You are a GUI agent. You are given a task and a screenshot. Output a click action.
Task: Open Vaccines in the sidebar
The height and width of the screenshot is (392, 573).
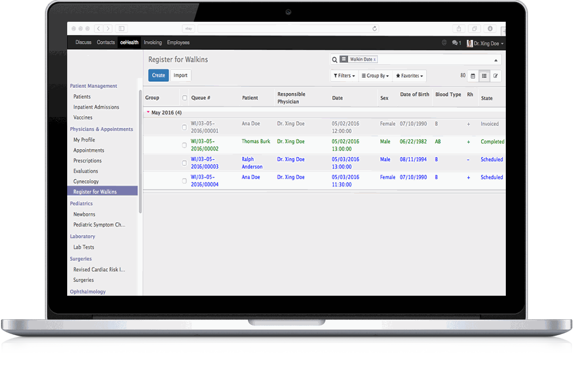coord(82,118)
